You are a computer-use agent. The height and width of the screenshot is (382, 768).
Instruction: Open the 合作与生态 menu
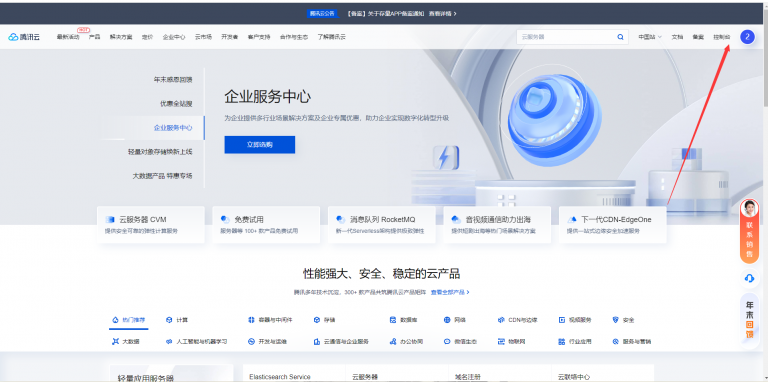pos(294,37)
